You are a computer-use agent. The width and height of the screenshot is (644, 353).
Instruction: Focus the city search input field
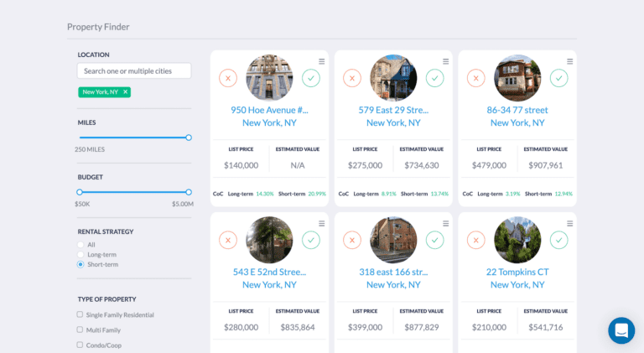[134, 71]
